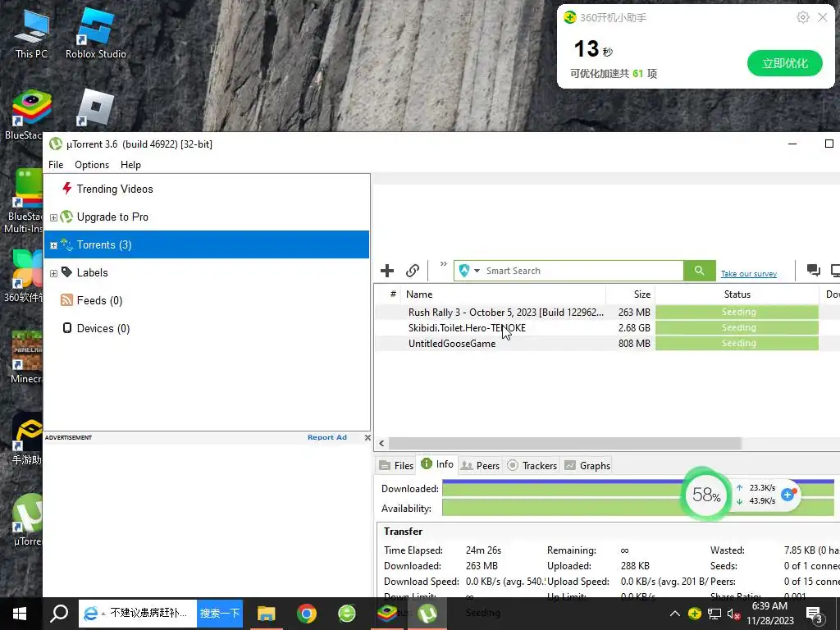Click the Trending Videos lightning icon

(67, 188)
